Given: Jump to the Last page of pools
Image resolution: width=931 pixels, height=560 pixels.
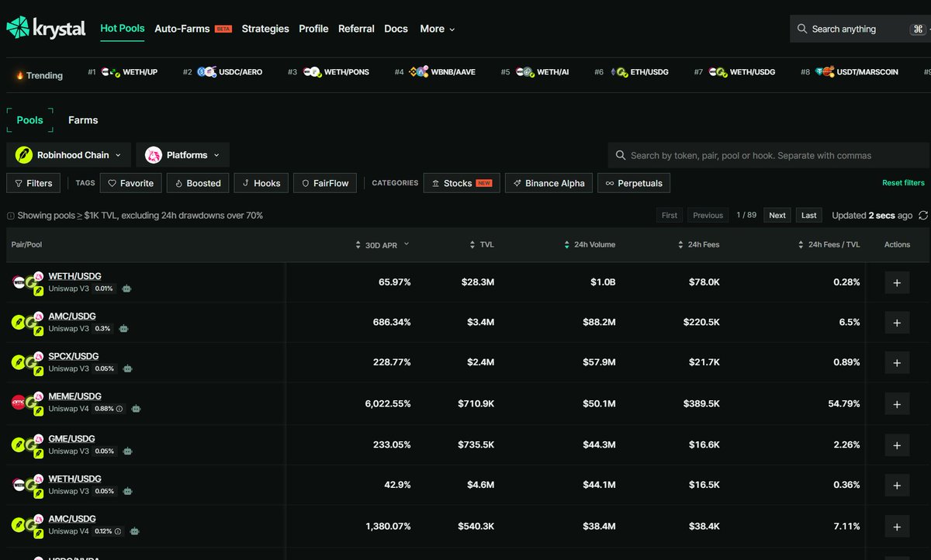Looking at the screenshot, I should [809, 215].
